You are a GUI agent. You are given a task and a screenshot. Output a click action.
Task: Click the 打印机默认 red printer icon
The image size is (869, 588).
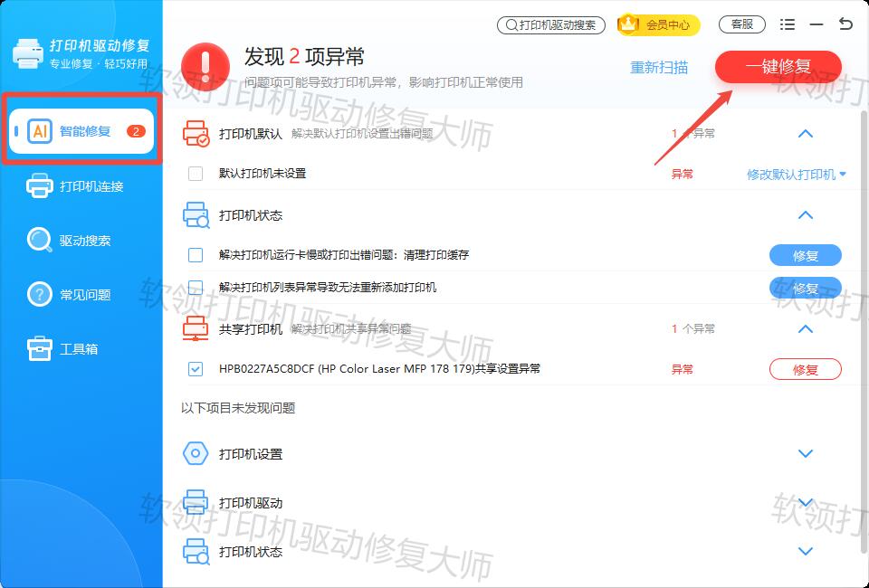click(196, 134)
